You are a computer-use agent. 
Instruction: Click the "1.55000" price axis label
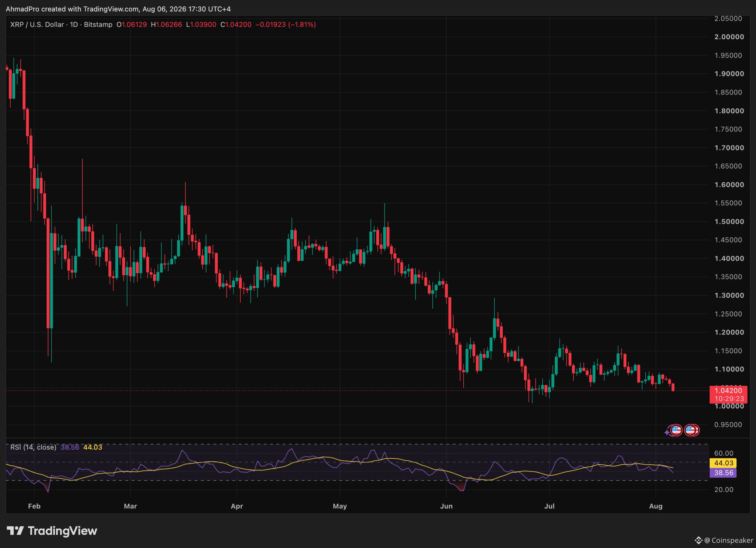point(728,203)
